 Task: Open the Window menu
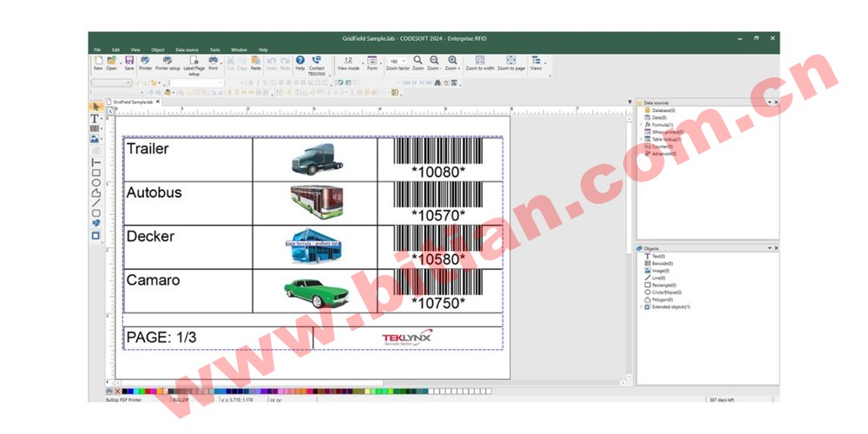point(240,49)
